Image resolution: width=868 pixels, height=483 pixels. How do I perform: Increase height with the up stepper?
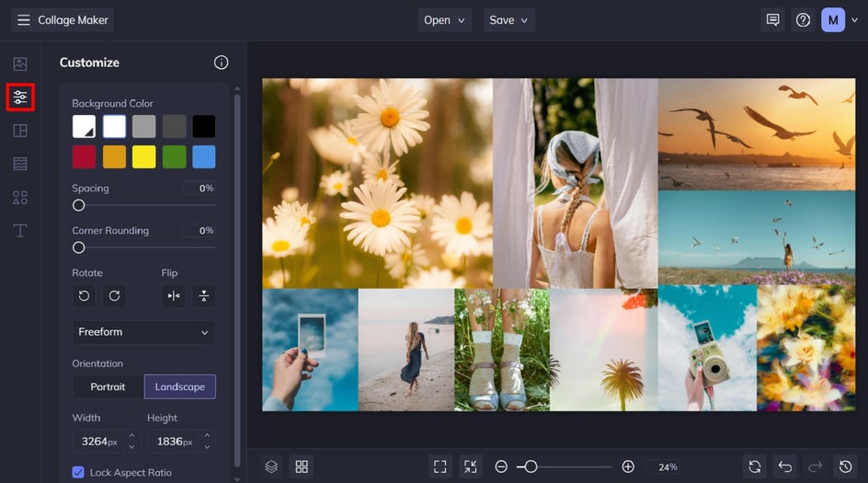tap(207, 436)
